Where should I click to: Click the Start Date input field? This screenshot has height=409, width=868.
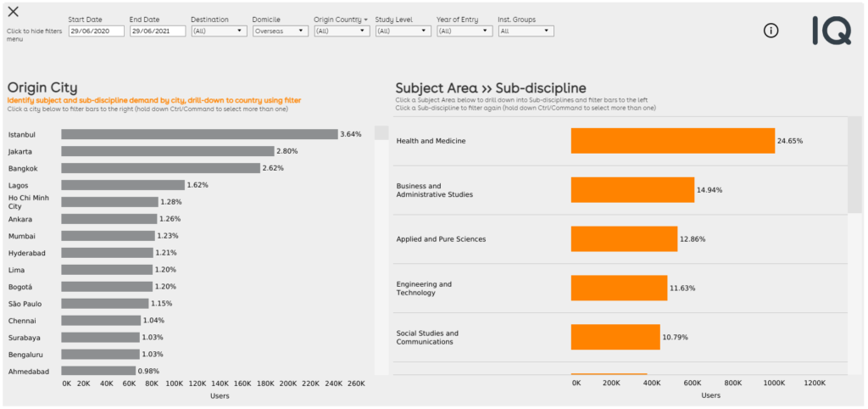(96, 31)
